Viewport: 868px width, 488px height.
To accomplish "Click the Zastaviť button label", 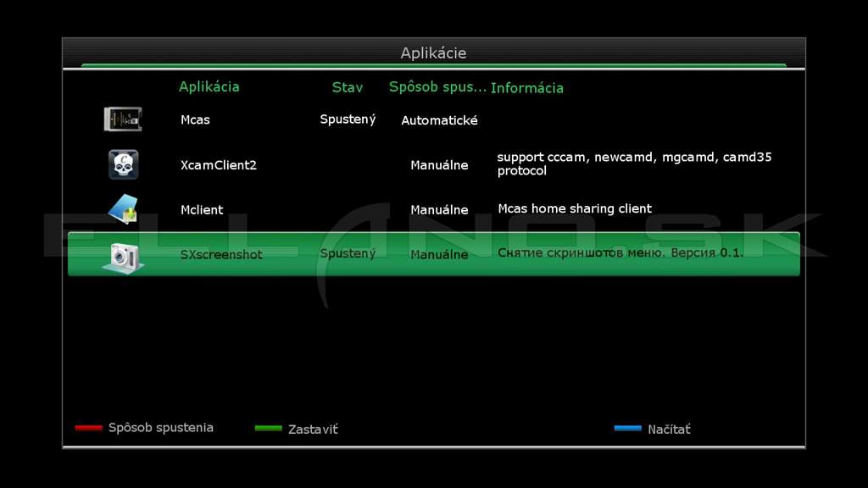I will [x=313, y=429].
